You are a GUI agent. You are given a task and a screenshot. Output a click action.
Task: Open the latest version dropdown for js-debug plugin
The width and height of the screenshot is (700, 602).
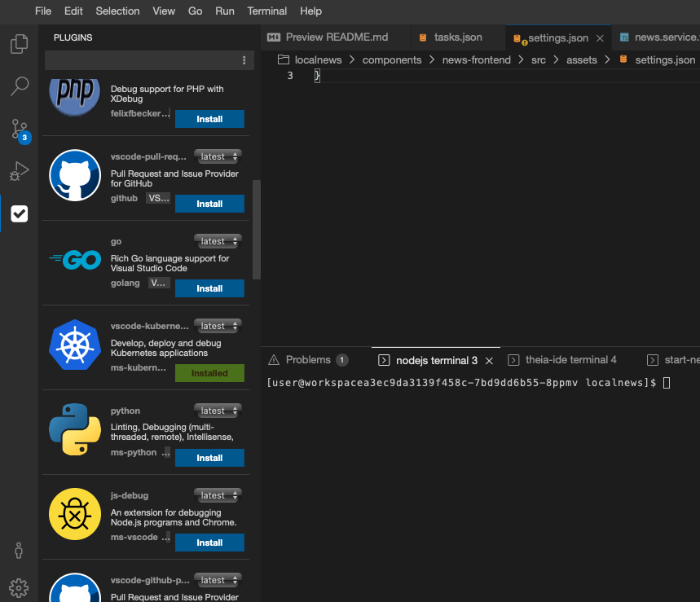[x=218, y=495]
